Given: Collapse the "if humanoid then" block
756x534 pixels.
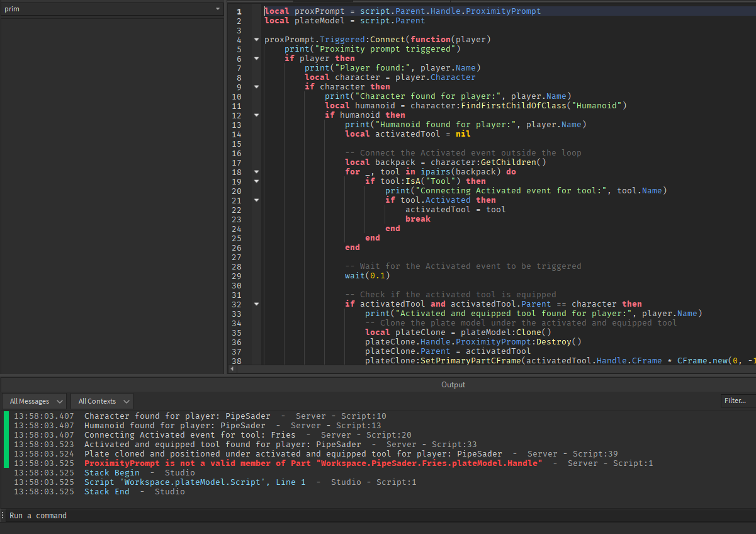Looking at the screenshot, I should (x=256, y=115).
